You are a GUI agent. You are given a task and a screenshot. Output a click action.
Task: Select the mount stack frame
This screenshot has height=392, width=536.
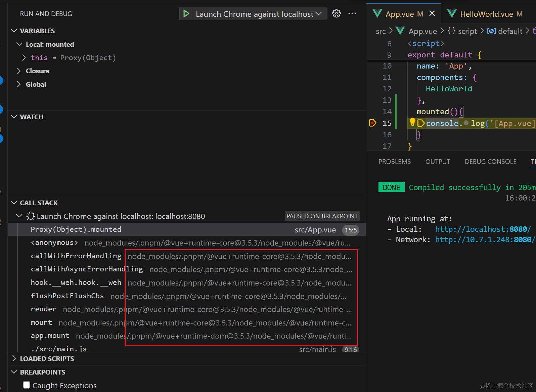pos(187,322)
